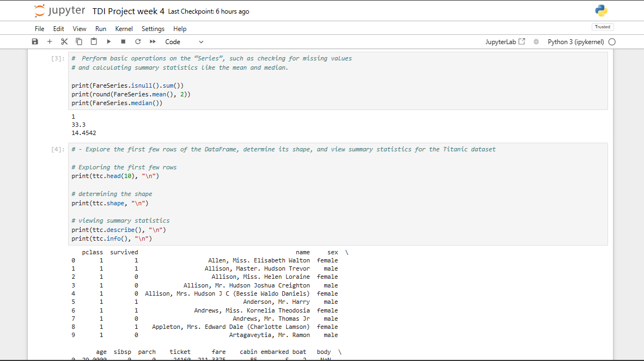Click the print(ttc.head(10), "\n") code line
This screenshot has width=644, height=361.
click(115, 176)
